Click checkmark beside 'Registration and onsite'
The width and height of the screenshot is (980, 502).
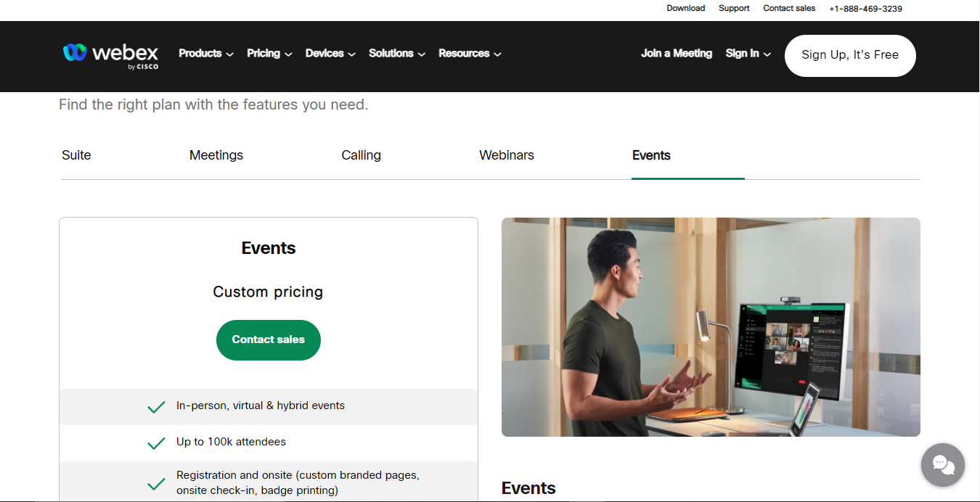(x=156, y=484)
